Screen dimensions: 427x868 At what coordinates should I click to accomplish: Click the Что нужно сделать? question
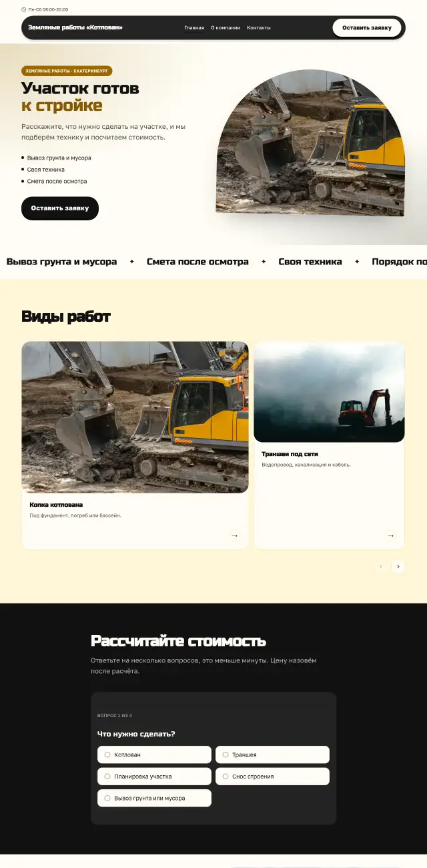click(136, 734)
